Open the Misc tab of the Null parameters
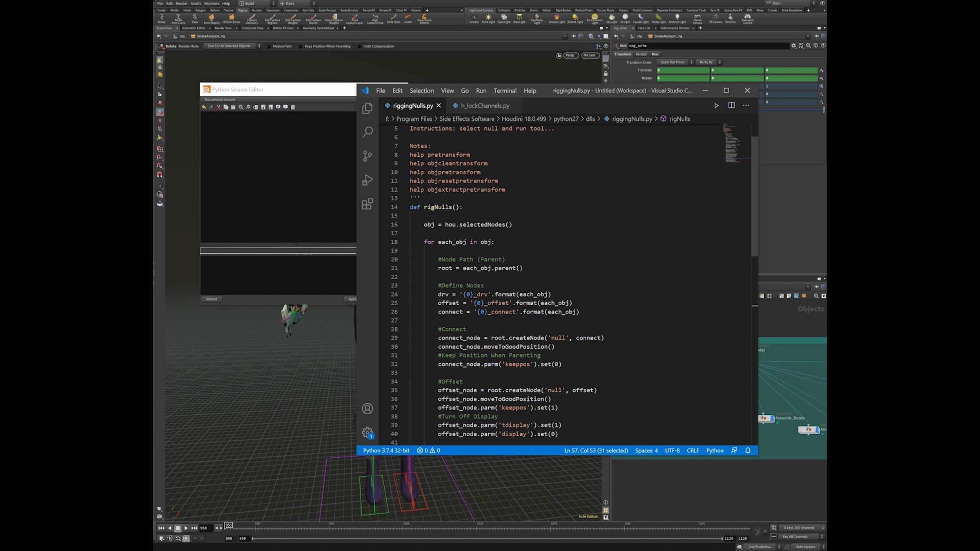The image size is (980, 551). pos(655,54)
